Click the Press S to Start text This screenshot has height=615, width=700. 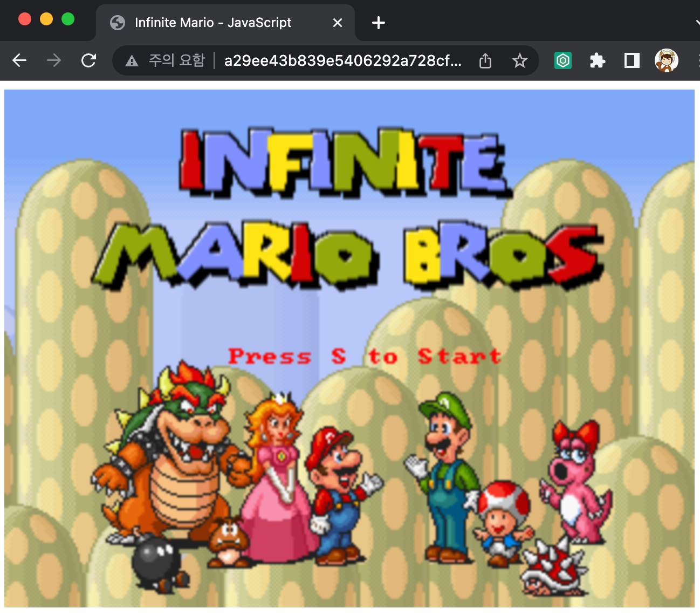point(365,356)
